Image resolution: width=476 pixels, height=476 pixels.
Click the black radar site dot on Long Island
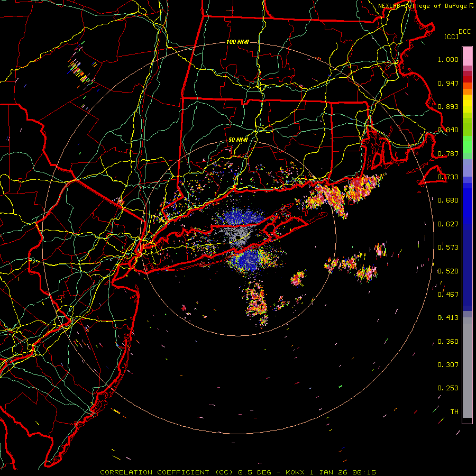tap(239, 237)
